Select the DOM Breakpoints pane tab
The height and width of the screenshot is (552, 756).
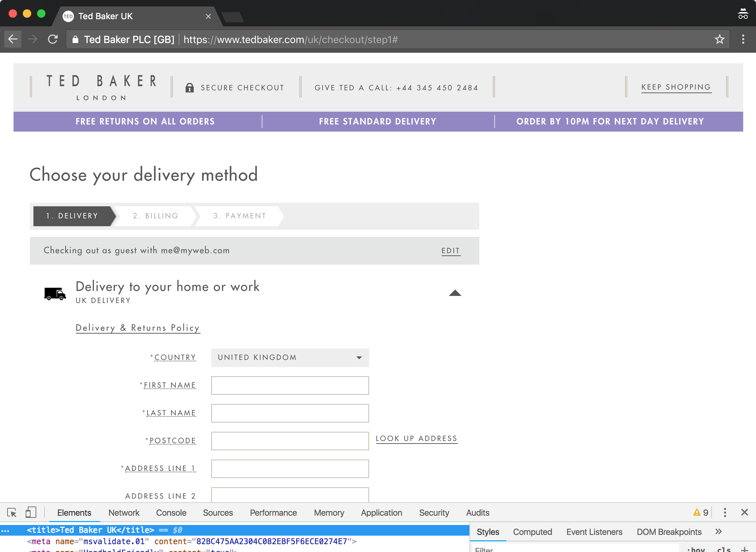(669, 532)
